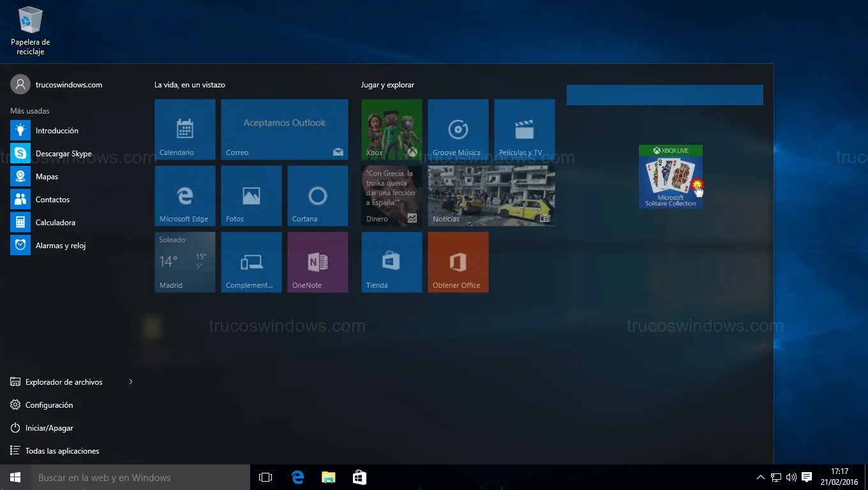
Task: Open the Noticias news tile
Action: [491, 195]
